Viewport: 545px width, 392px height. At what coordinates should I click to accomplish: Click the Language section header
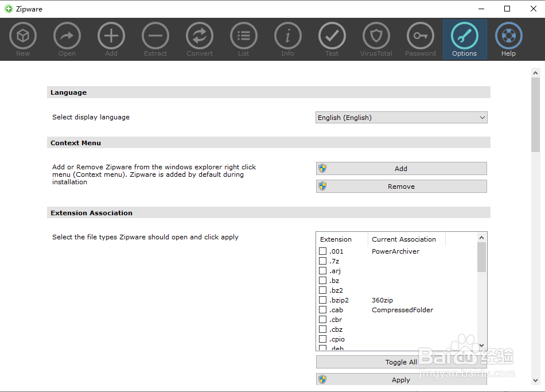268,92
